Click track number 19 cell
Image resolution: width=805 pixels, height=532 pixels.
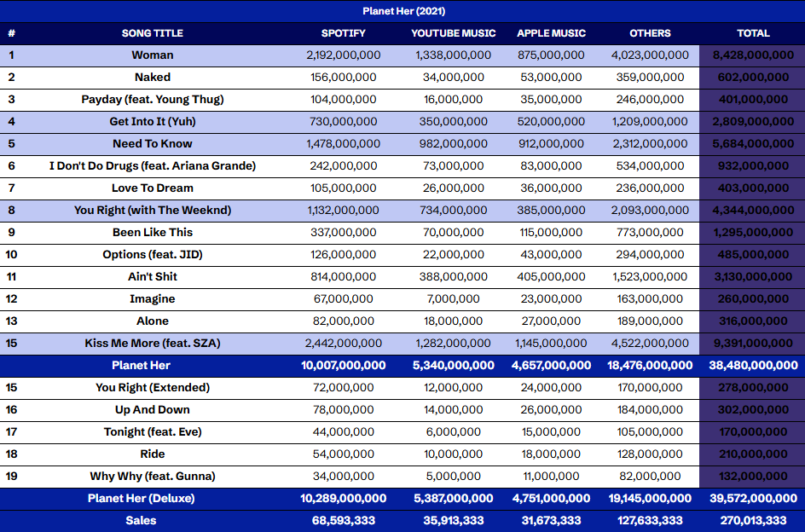[11, 476]
